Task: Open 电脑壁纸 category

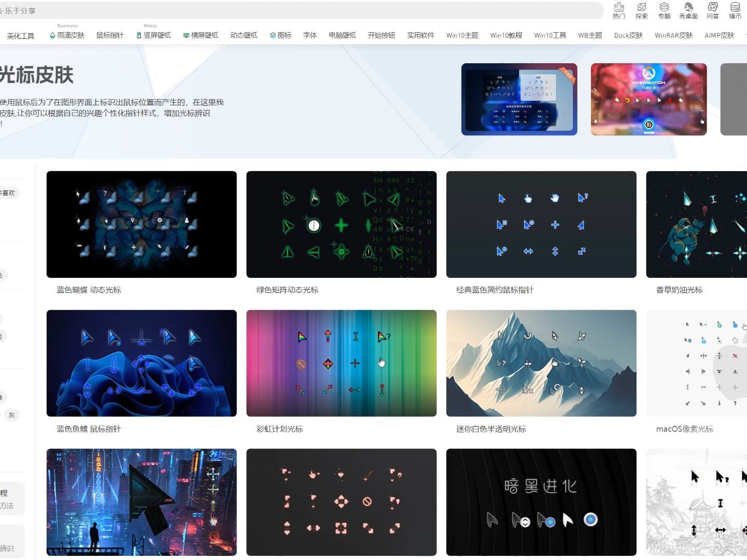Action: 342,35
